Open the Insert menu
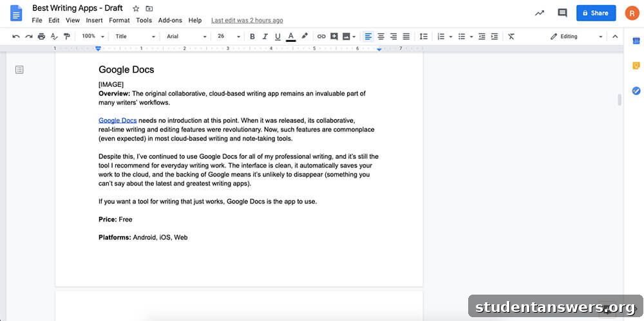Viewport: 644px width, 321px height. tap(95, 20)
